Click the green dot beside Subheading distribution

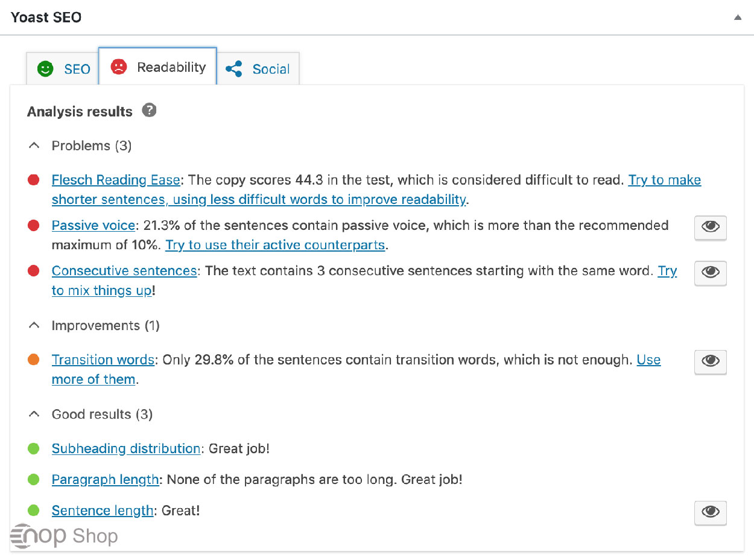coord(33,448)
